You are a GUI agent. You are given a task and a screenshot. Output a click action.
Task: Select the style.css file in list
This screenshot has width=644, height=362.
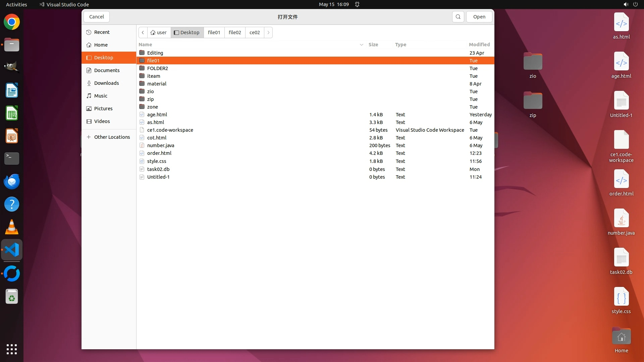pyautogui.click(x=157, y=161)
